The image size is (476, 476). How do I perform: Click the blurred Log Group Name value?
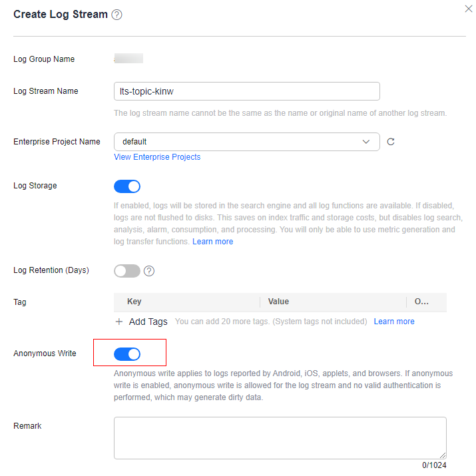click(x=128, y=59)
